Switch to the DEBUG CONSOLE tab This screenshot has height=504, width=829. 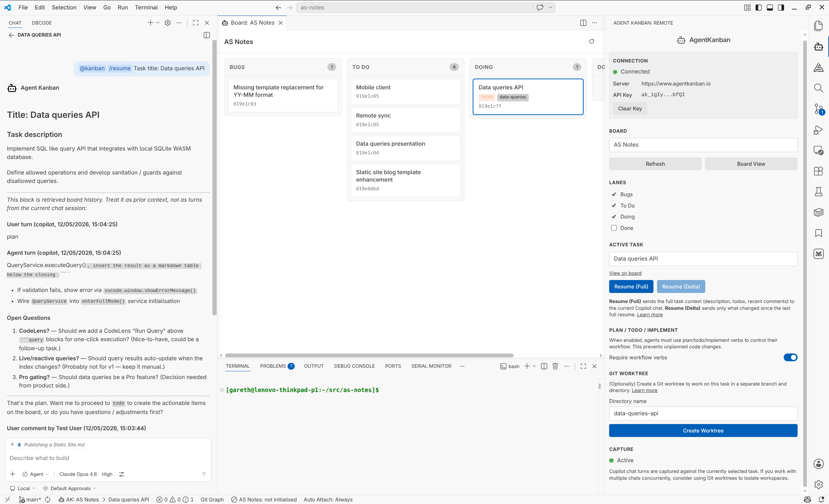[354, 366]
